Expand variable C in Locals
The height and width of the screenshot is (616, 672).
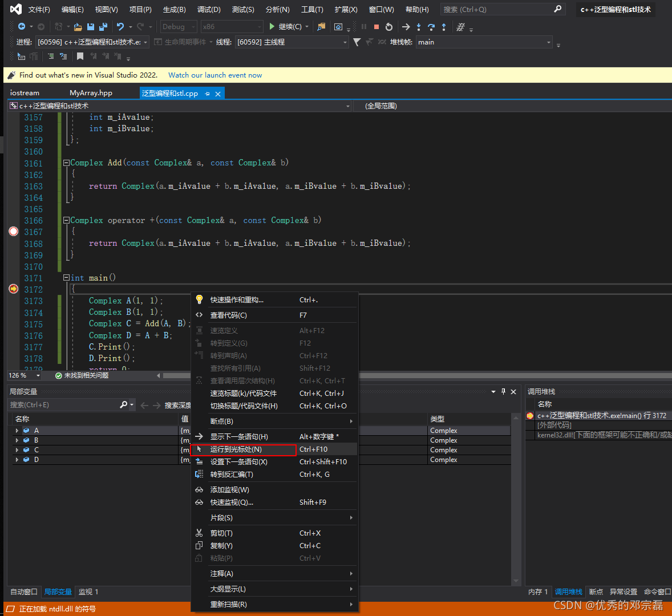tap(17, 450)
